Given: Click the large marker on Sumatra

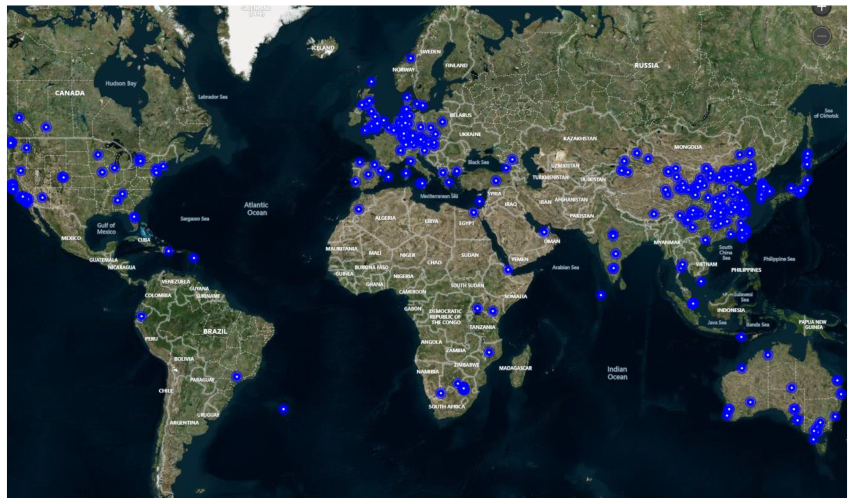Looking at the screenshot, I should tap(693, 304).
